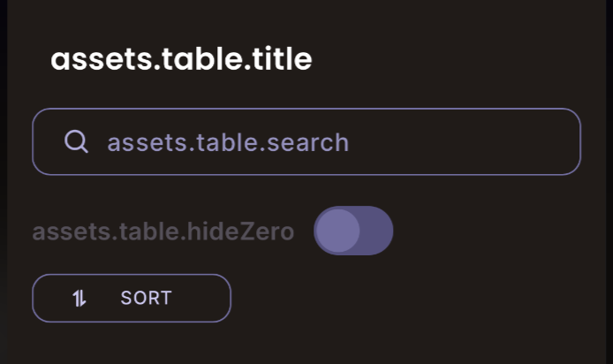Focus the assets.table.search input field
Viewport: 613px width, 364px height.
point(306,141)
